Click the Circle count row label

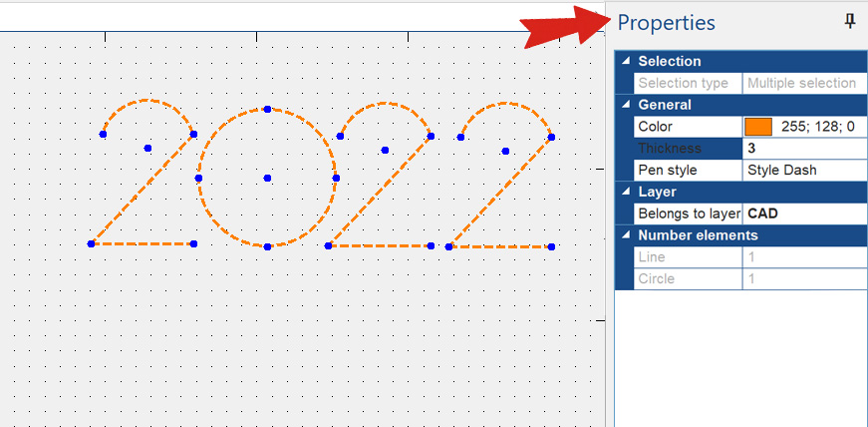(656, 279)
